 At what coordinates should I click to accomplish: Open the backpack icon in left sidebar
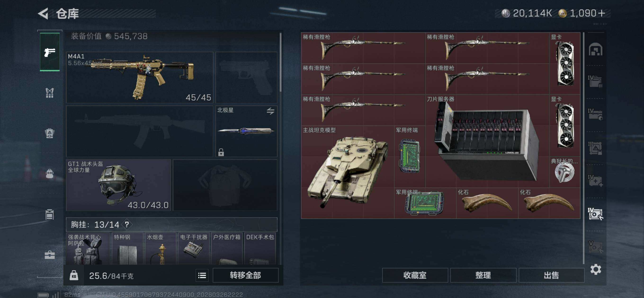coord(49,174)
